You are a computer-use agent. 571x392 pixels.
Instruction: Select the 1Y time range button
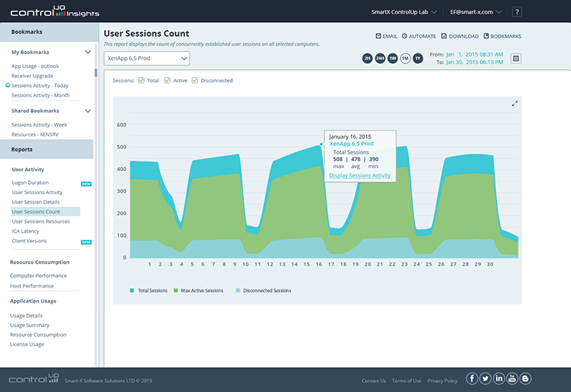[418, 59]
